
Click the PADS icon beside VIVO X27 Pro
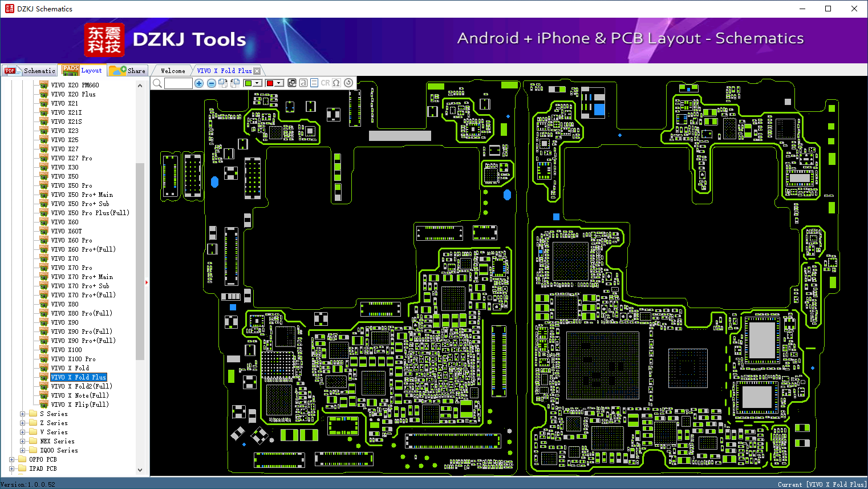pos(44,158)
